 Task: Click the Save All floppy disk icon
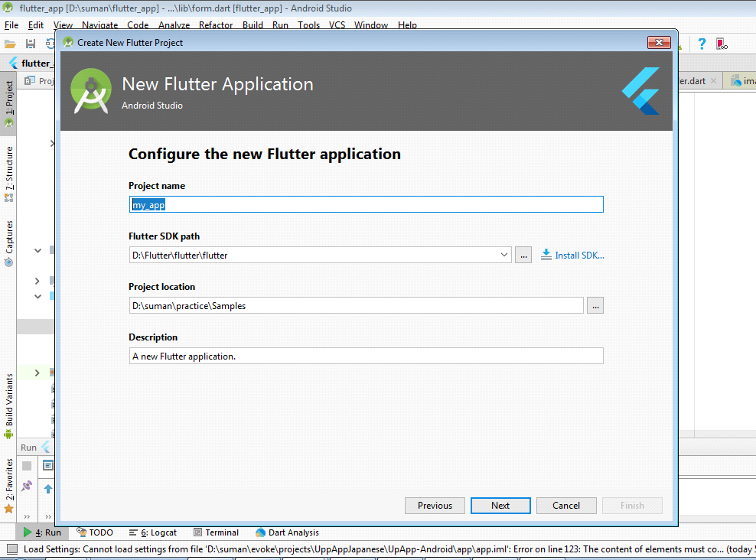[31, 44]
